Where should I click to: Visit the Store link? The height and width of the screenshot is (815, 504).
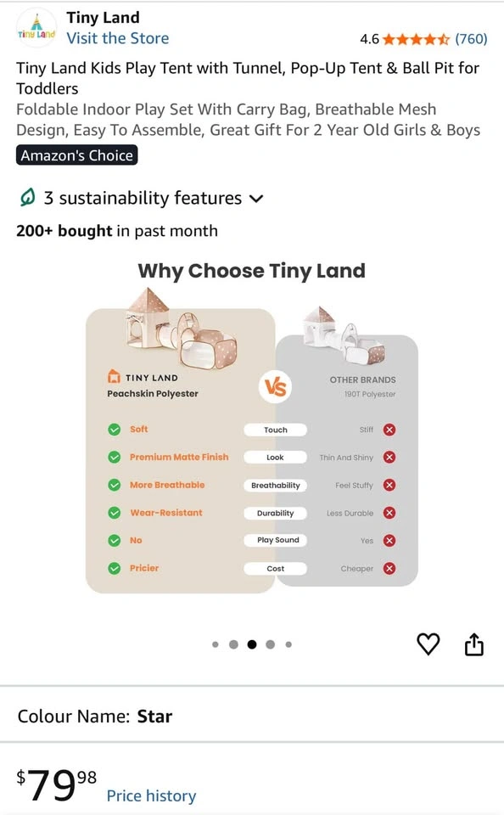click(117, 38)
